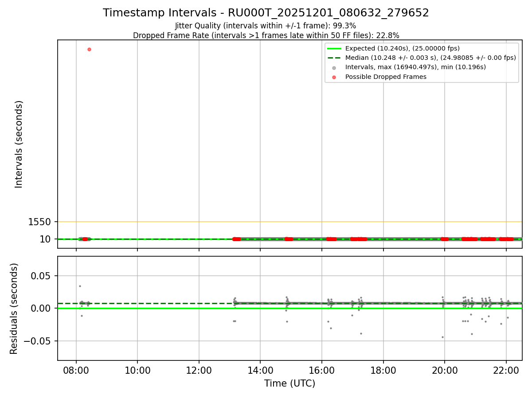Click the 10 y-axis tick label in upper plot
This screenshot has height=399, width=532.
coord(45,239)
